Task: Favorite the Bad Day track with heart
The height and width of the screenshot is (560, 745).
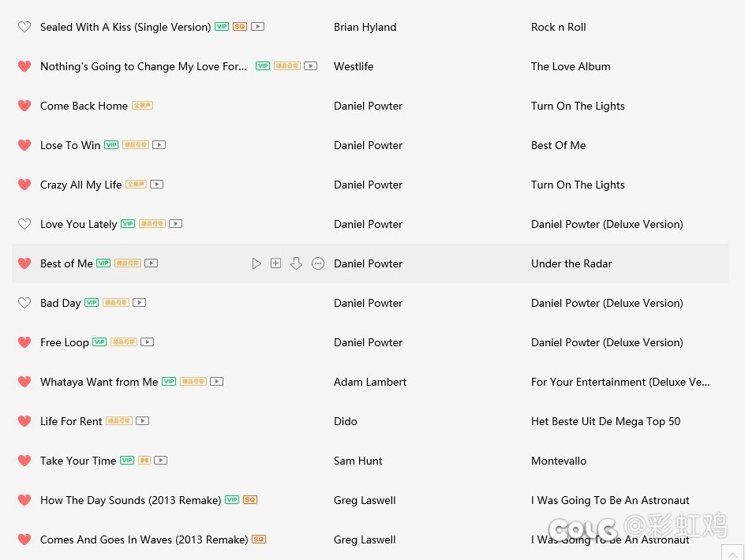Action: (x=24, y=303)
